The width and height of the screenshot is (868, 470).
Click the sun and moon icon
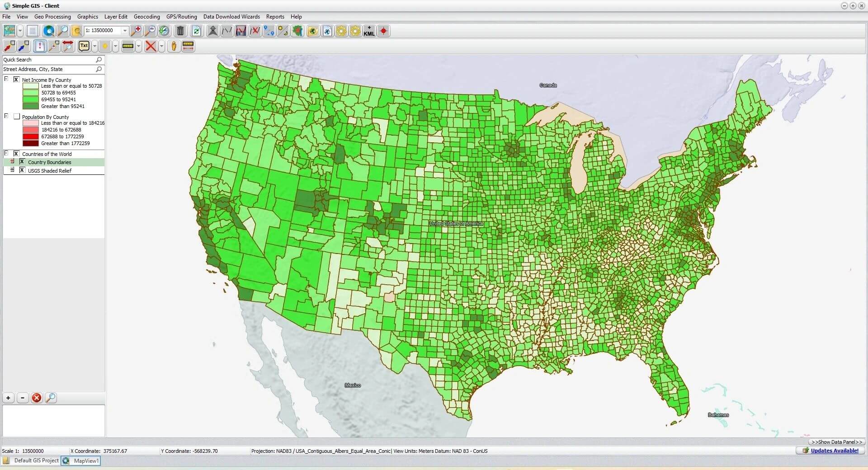(x=283, y=31)
